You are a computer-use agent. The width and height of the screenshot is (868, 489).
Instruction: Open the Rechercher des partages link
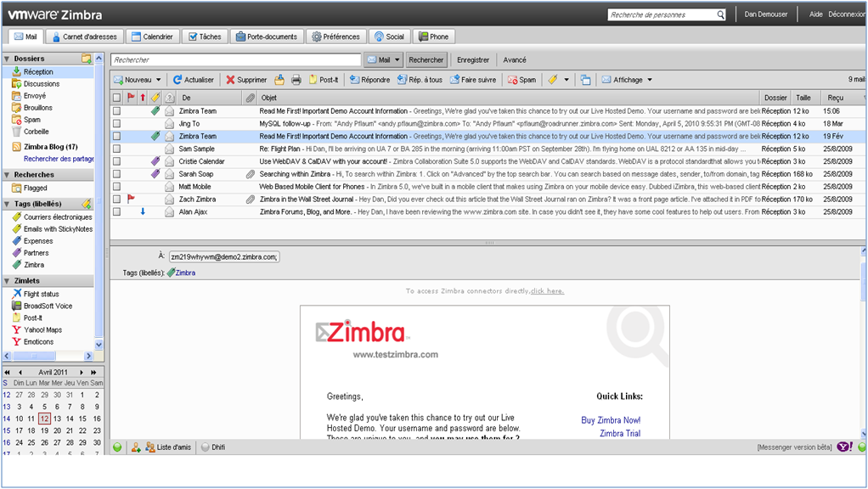[59, 159]
